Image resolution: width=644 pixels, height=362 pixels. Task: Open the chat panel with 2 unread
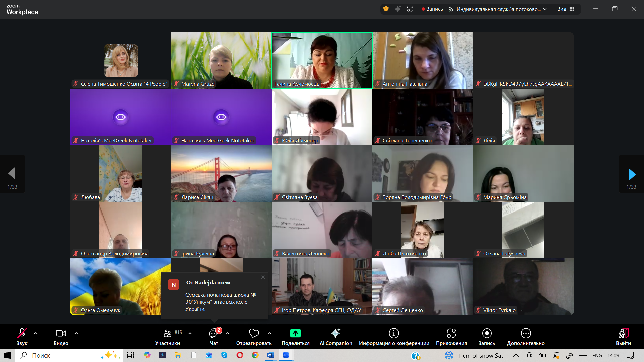tap(214, 334)
